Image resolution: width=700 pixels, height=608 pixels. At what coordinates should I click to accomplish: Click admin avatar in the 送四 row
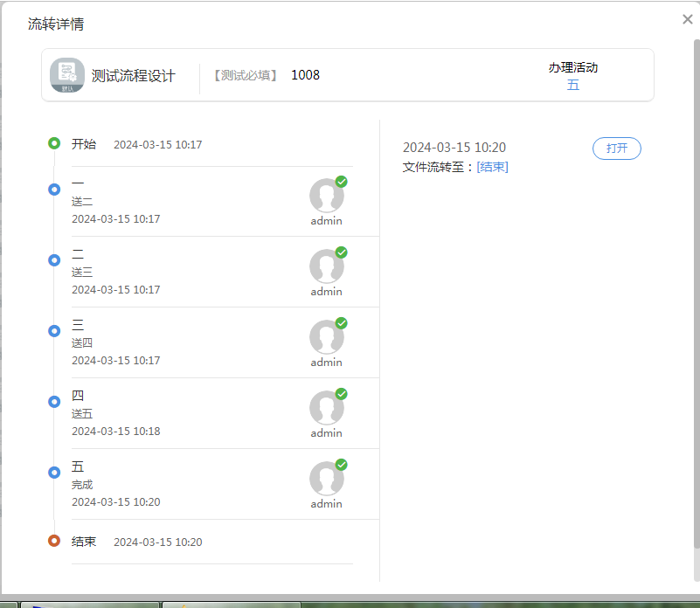(326, 337)
